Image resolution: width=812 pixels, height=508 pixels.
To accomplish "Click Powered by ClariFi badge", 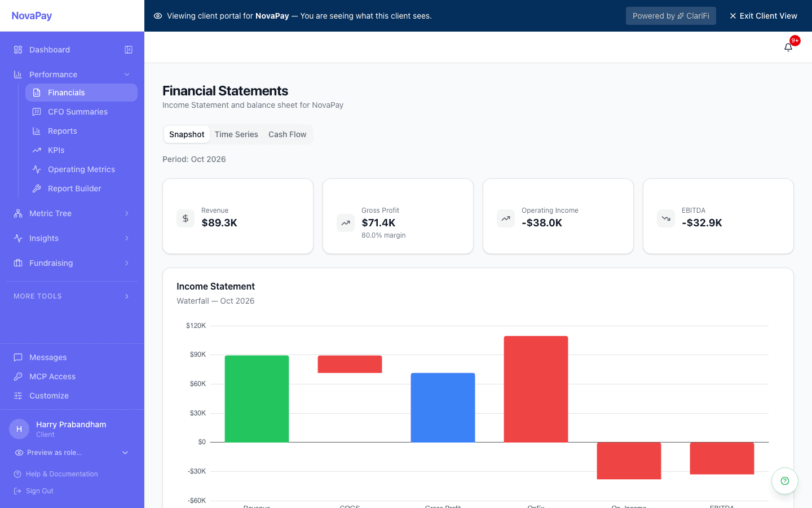I will click(x=671, y=16).
